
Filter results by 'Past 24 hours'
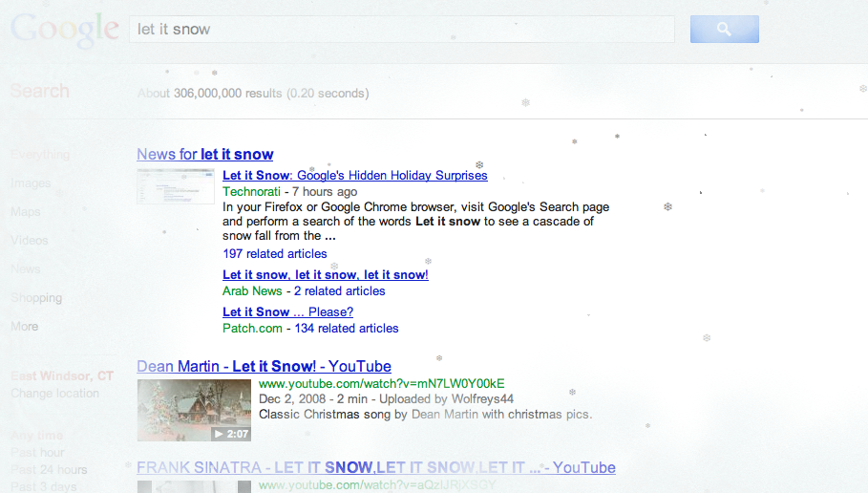[x=49, y=470]
